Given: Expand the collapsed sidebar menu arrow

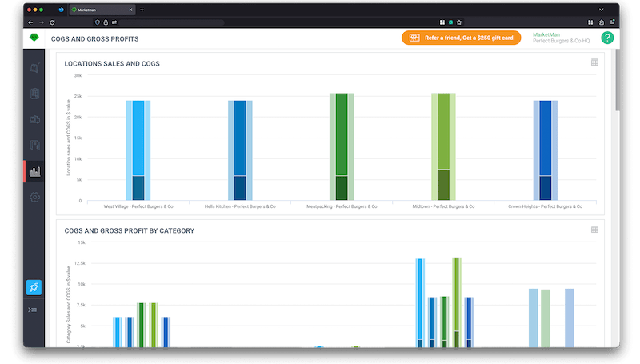Looking at the screenshot, I should (33, 310).
